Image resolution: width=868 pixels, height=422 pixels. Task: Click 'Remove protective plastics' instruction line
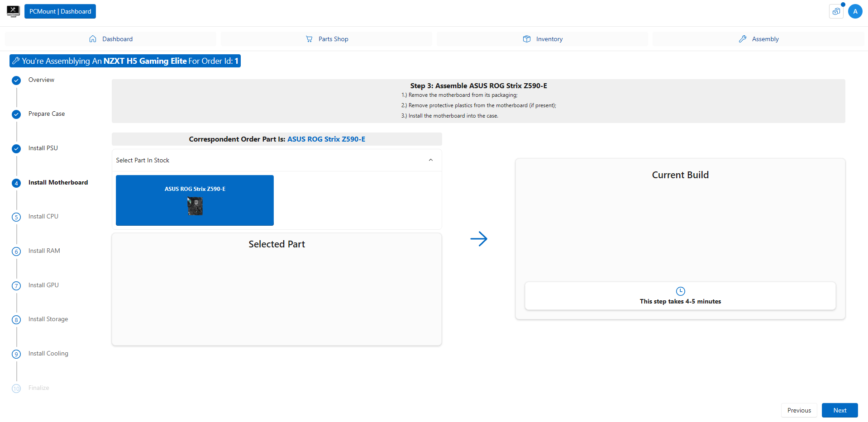click(479, 106)
